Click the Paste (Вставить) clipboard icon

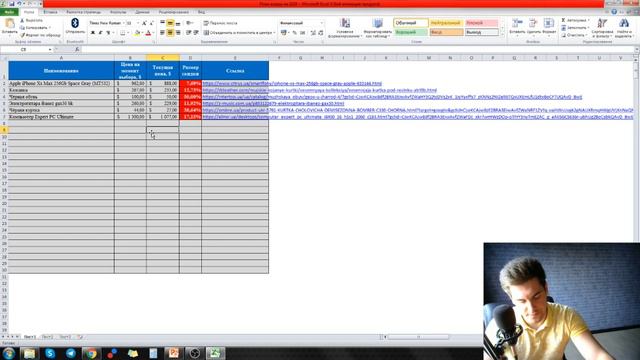(x=9, y=24)
